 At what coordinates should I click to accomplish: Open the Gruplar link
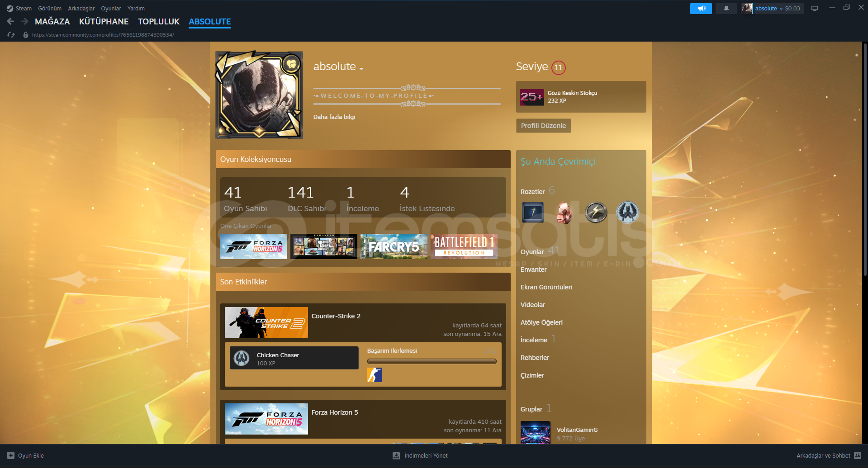click(531, 409)
